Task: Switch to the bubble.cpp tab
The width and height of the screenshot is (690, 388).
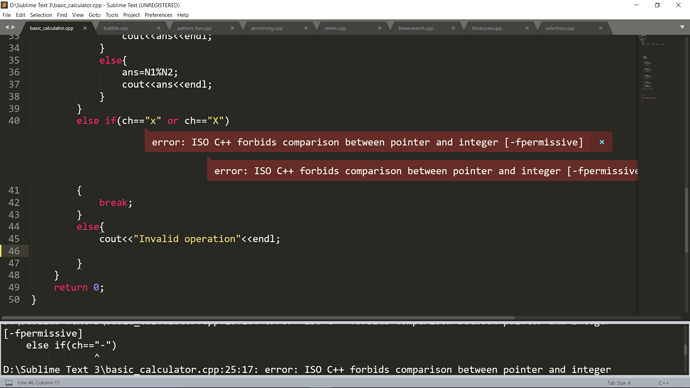Action: pyautogui.click(x=116, y=28)
